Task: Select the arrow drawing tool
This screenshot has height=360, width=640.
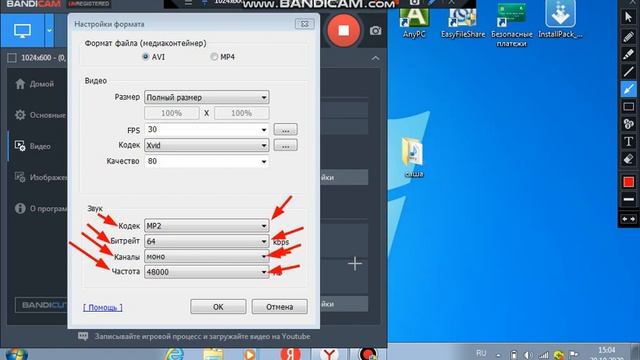Action: tap(628, 89)
